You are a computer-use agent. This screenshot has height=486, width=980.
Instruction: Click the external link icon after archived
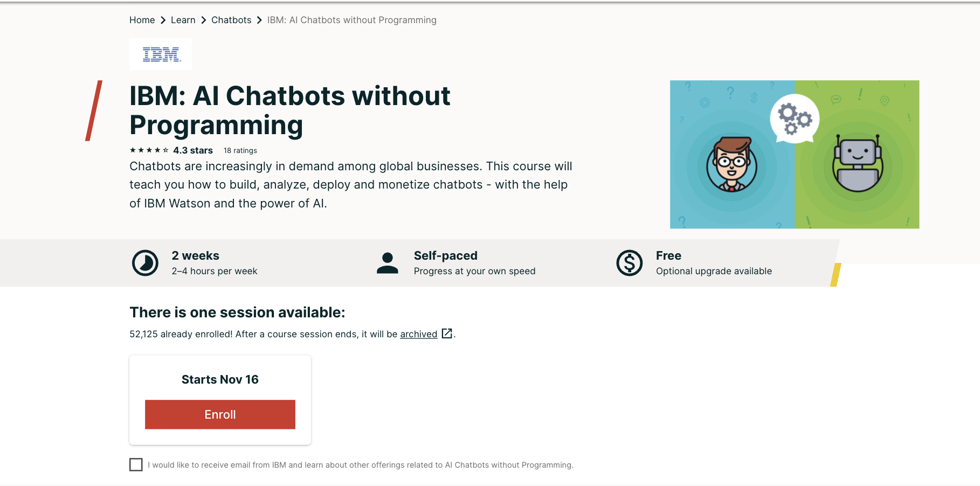click(x=446, y=334)
